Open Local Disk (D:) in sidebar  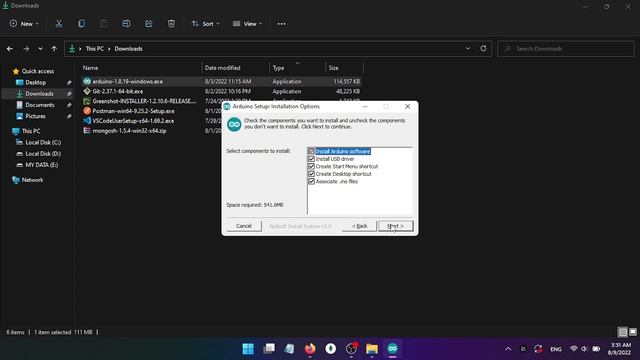pyautogui.click(x=43, y=153)
